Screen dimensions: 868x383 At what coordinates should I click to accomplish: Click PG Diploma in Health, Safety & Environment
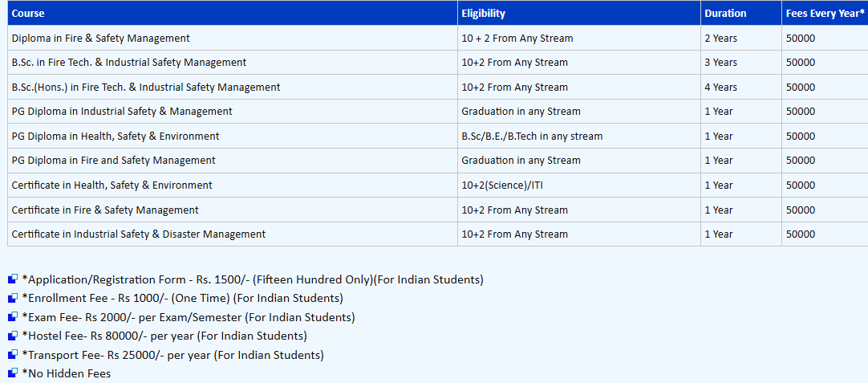tap(116, 136)
